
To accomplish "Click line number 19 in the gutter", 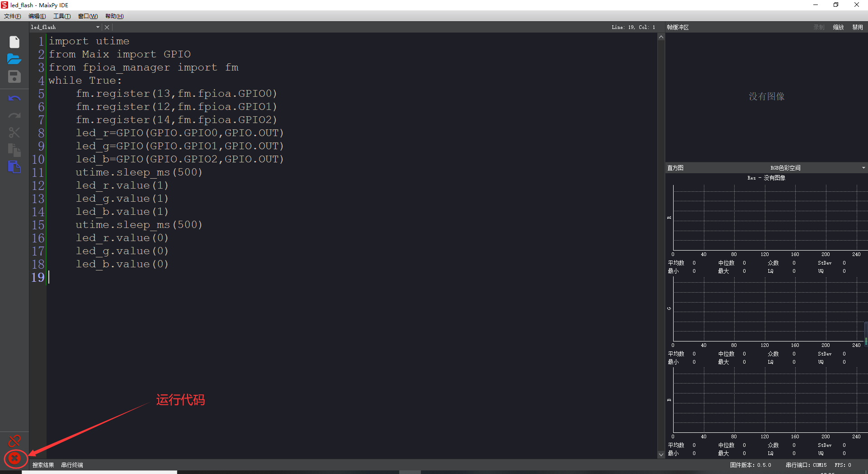I will (x=38, y=277).
